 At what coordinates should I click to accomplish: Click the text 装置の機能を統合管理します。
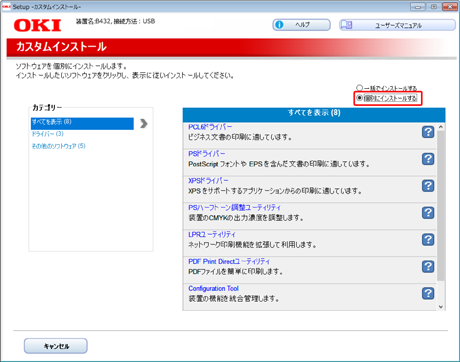click(x=234, y=298)
